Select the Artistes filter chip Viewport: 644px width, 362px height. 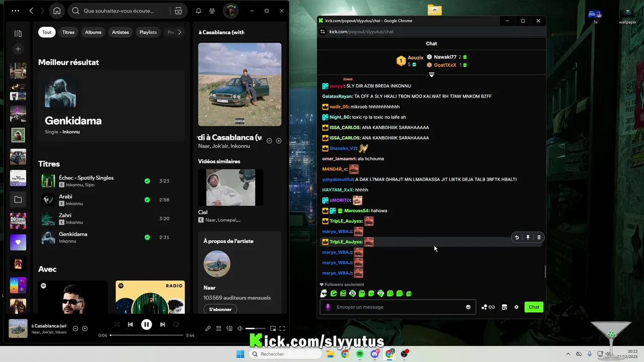coord(120,32)
